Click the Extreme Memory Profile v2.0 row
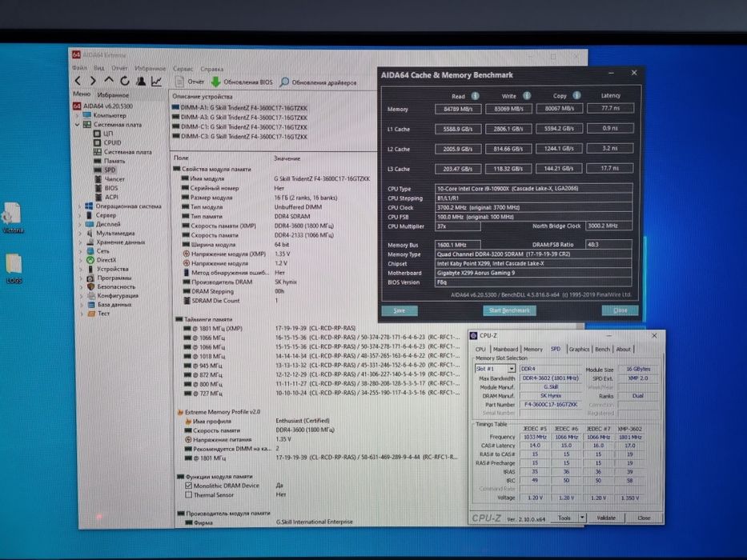747x560 pixels. pos(219,412)
